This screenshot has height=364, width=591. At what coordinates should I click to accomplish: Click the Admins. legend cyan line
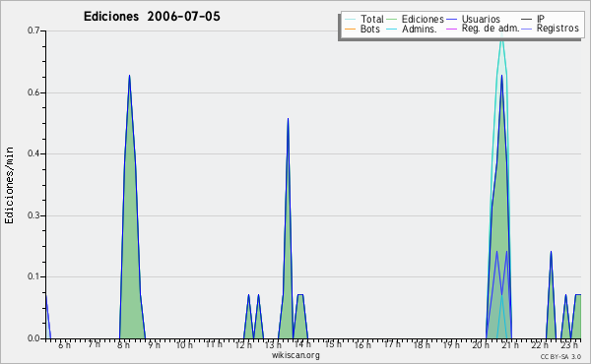[x=392, y=29]
